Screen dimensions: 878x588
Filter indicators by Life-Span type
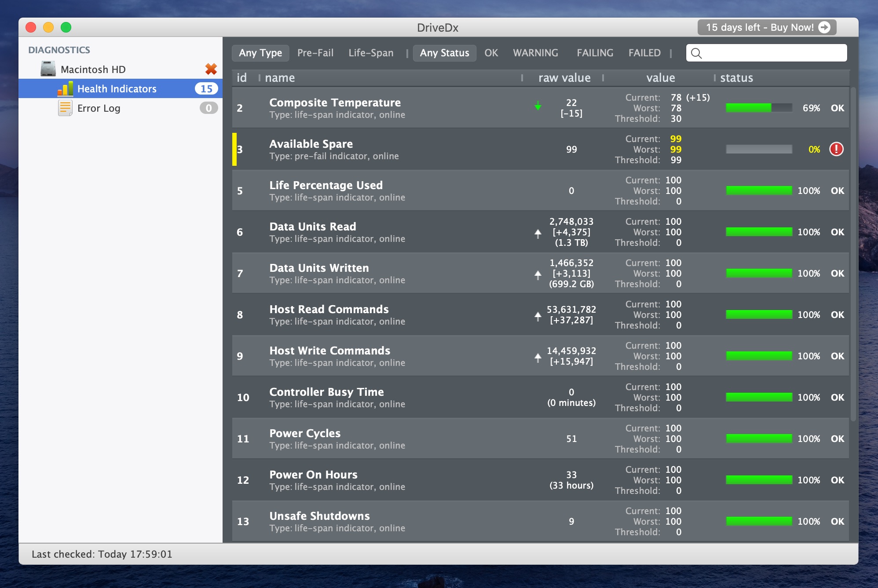pos(371,53)
